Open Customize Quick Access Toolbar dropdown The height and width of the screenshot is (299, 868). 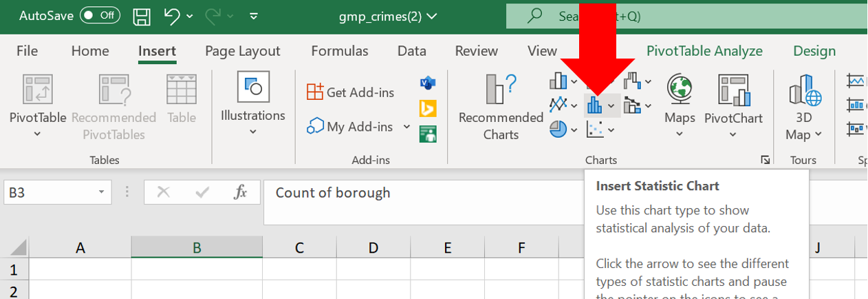click(254, 16)
